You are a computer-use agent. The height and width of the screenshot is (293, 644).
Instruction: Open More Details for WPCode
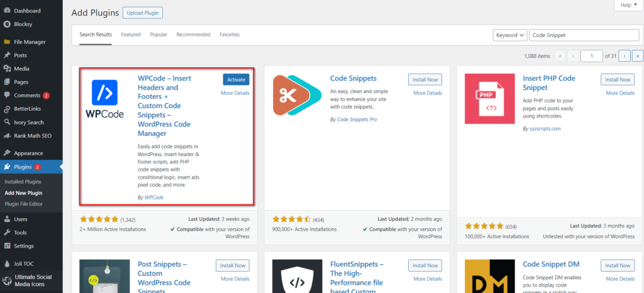tap(235, 93)
